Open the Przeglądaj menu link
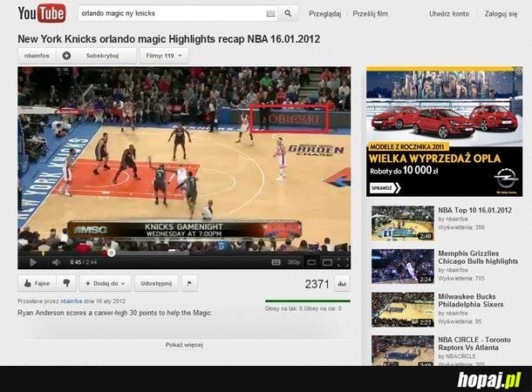The image size is (532, 392). click(324, 14)
